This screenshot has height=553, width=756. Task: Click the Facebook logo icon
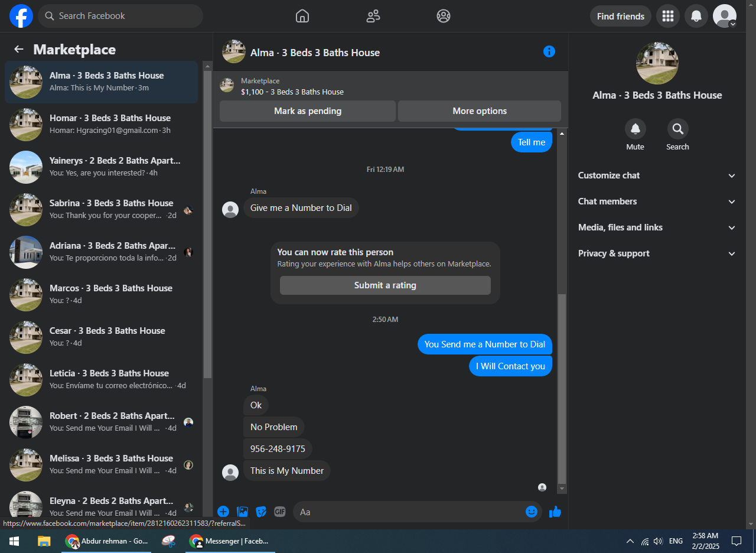(x=21, y=16)
